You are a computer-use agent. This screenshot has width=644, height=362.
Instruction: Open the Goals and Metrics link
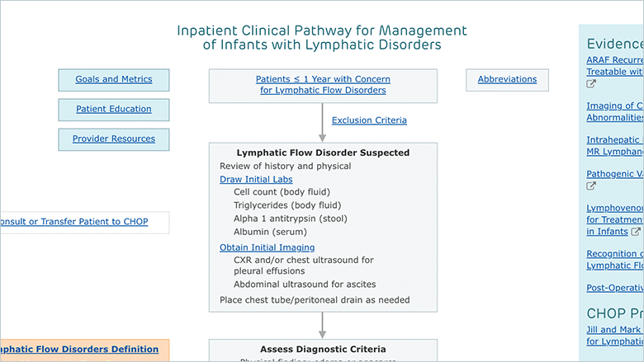coord(114,79)
